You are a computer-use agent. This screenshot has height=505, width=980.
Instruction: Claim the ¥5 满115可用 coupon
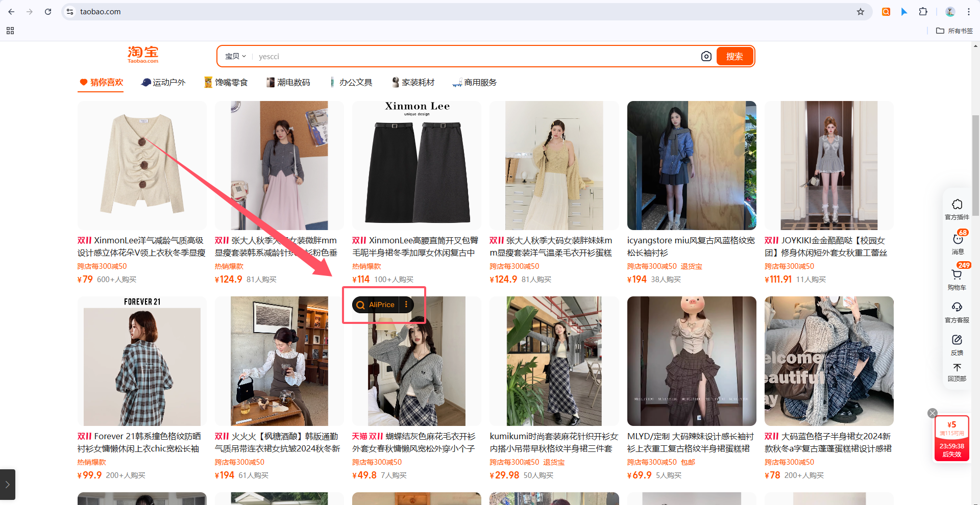pyautogui.click(x=952, y=439)
